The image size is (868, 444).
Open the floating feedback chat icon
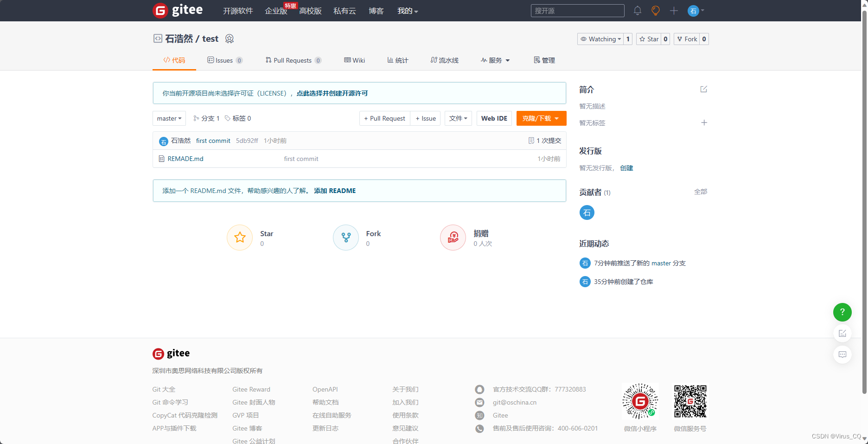click(x=842, y=354)
